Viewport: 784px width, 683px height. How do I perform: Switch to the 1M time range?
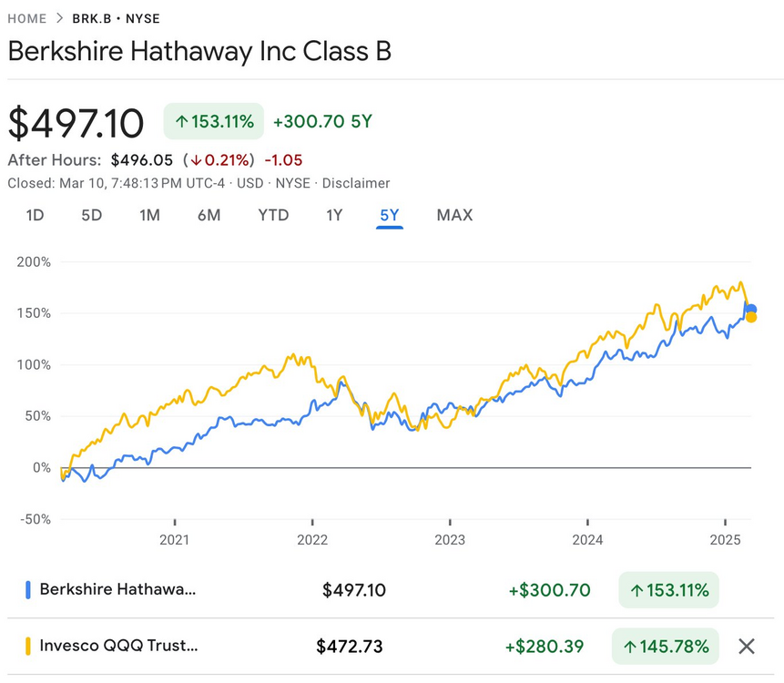pos(149,216)
